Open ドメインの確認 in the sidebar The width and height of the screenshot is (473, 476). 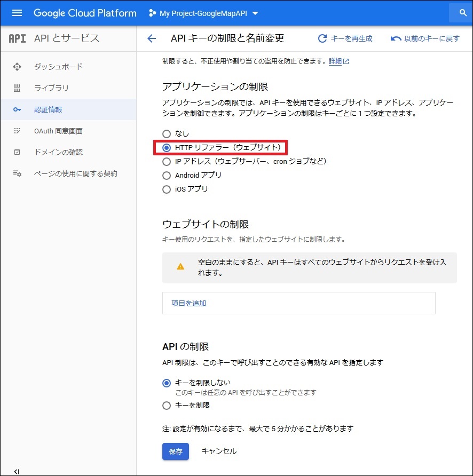68,152
